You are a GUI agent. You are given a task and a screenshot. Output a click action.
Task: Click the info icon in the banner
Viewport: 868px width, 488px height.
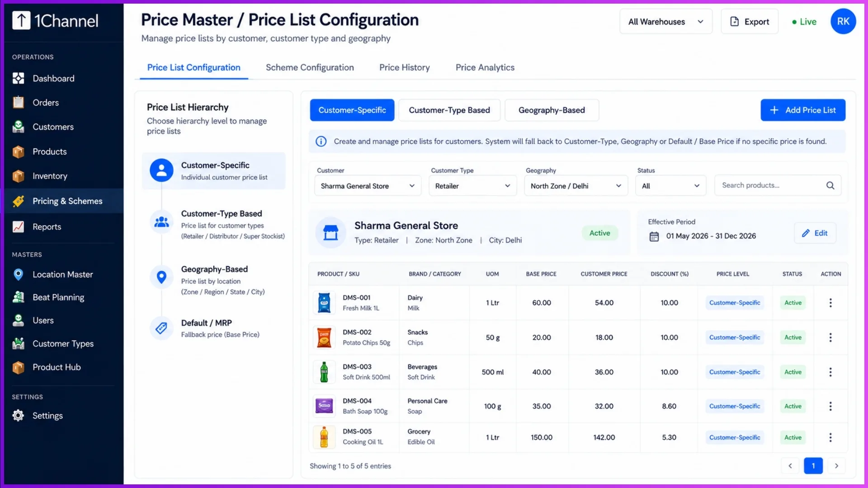321,141
